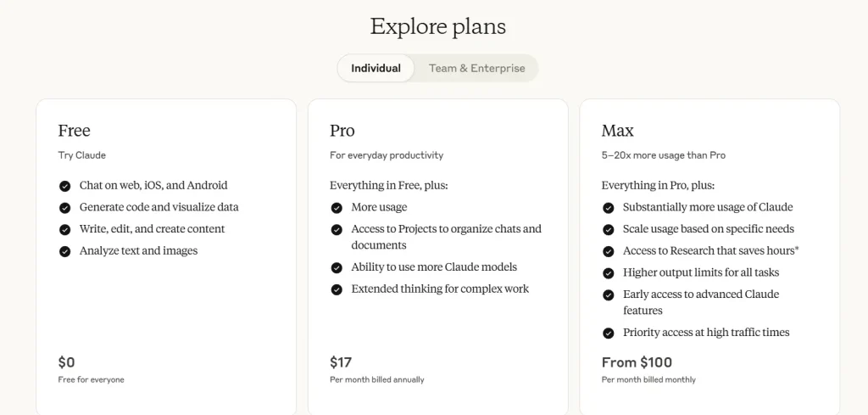Select the Individual plans tab

pyautogui.click(x=376, y=68)
